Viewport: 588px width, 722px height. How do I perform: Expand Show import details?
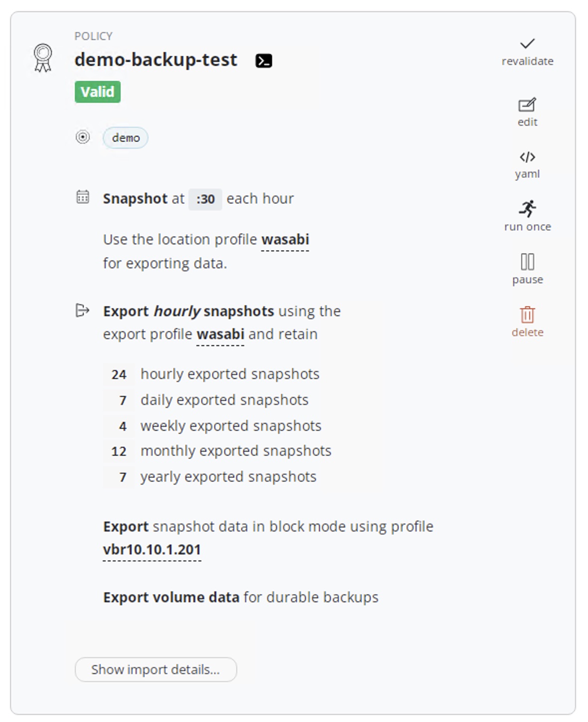155,669
